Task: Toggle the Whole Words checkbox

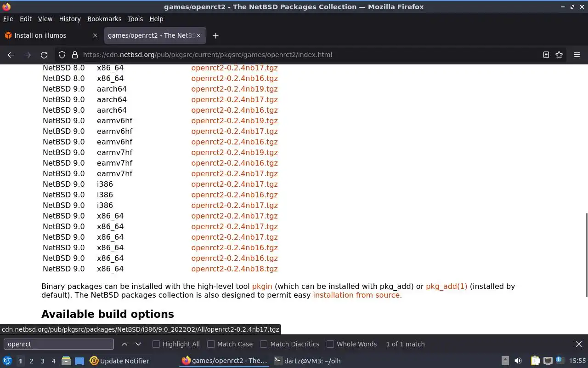Action: click(x=330, y=344)
